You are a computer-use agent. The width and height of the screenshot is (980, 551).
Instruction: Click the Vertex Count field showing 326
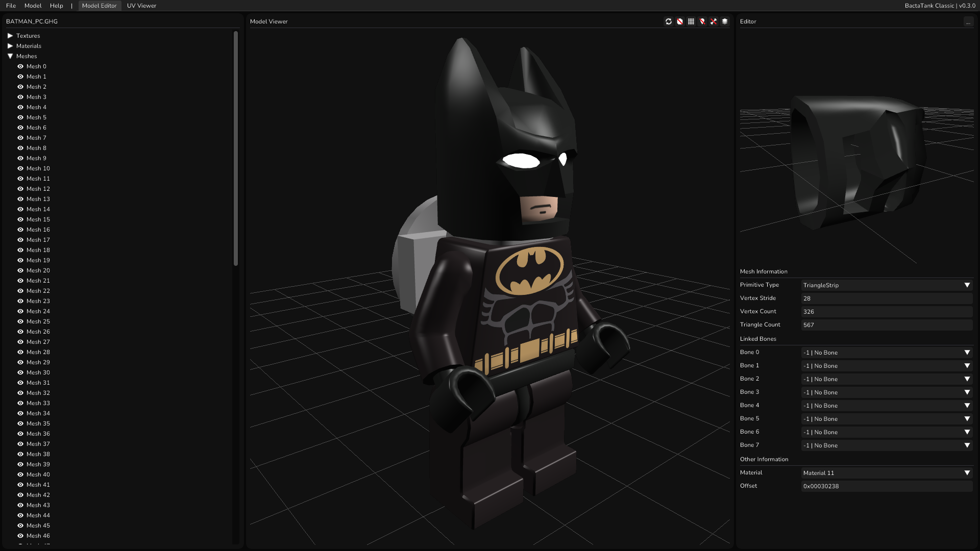[887, 312]
